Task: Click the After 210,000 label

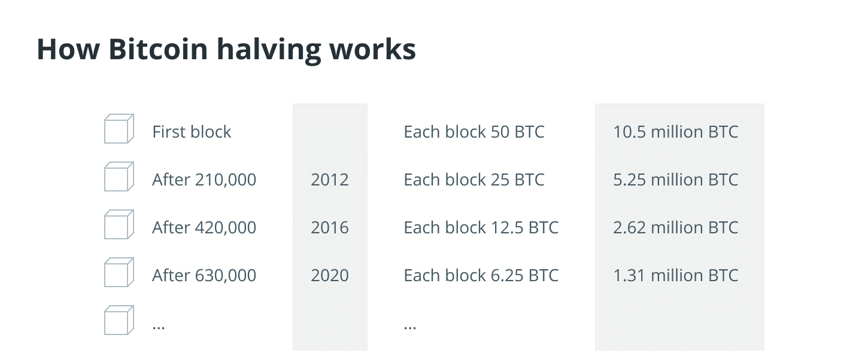Action: [204, 179]
